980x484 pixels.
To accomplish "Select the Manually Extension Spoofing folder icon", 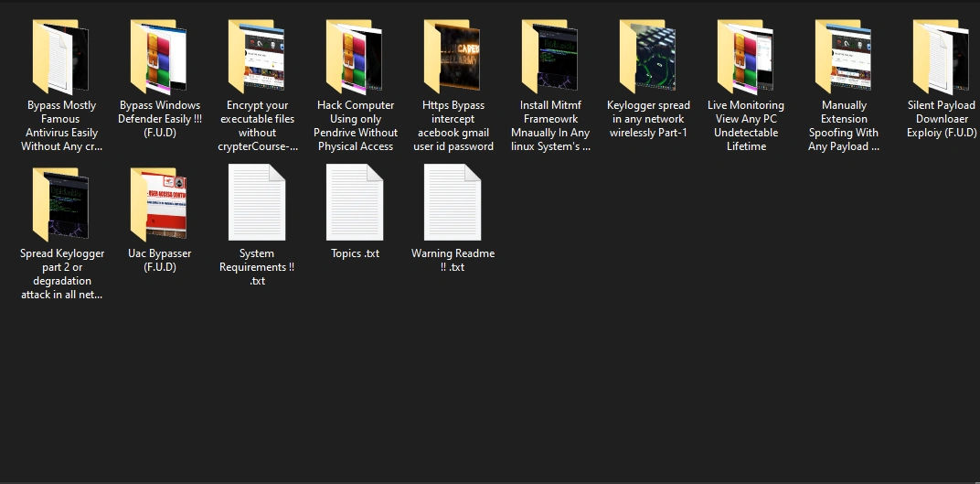I will pyautogui.click(x=844, y=57).
